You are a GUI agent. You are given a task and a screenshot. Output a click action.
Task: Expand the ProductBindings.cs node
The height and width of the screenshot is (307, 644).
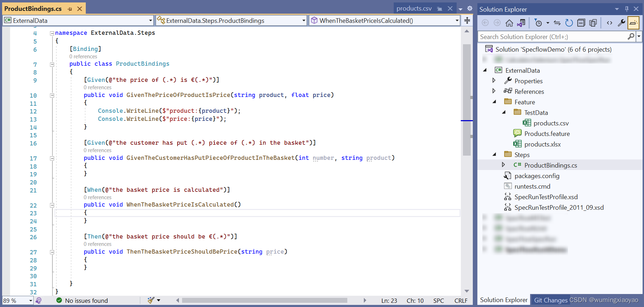pyautogui.click(x=503, y=165)
